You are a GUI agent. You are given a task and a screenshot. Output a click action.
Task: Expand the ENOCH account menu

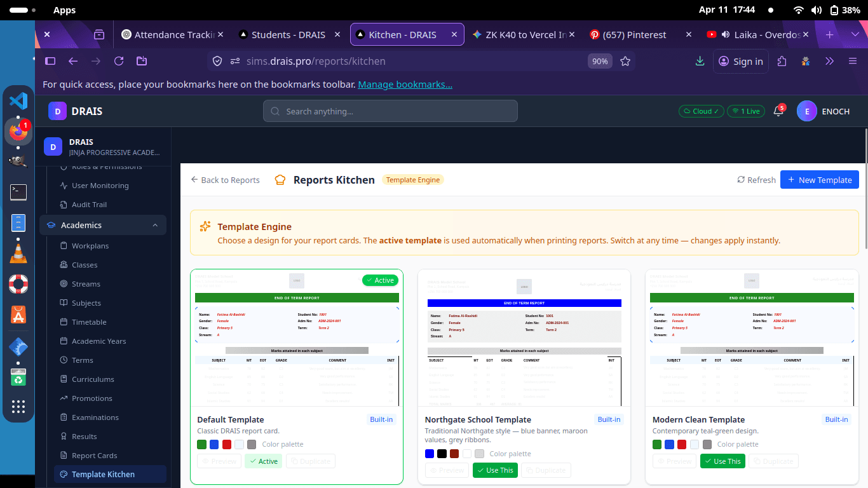pos(824,111)
